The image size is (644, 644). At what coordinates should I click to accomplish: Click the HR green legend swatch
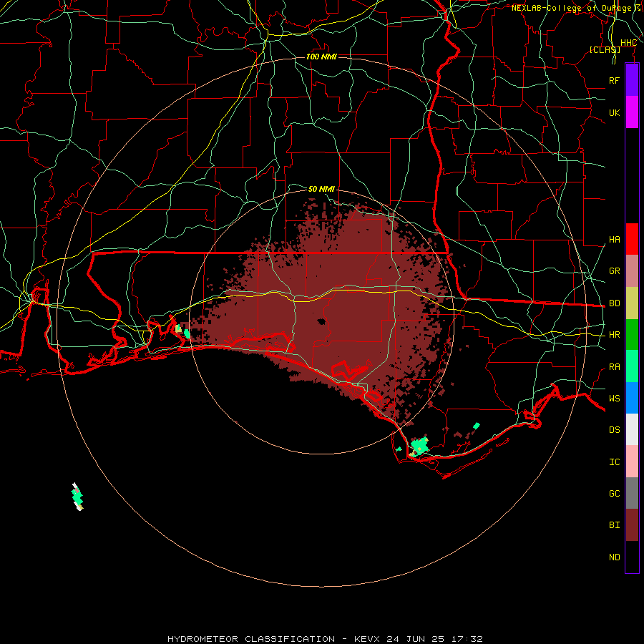click(x=632, y=335)
